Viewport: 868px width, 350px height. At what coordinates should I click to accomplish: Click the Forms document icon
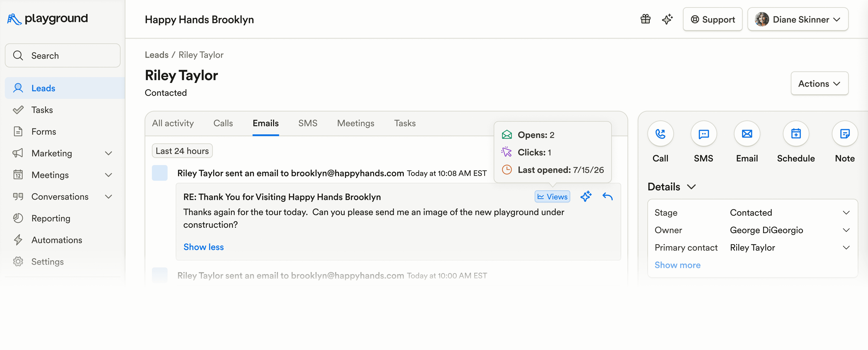pyautogui.click(x=18, y=131)
